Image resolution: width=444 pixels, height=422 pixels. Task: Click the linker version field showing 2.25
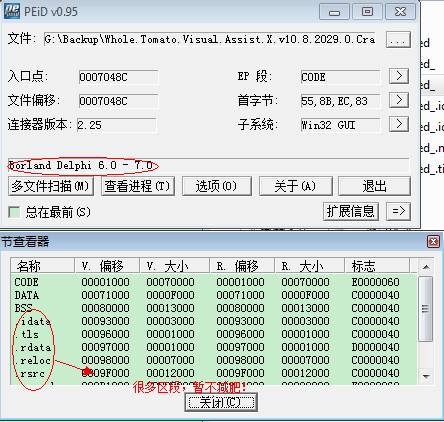point(117,125)
